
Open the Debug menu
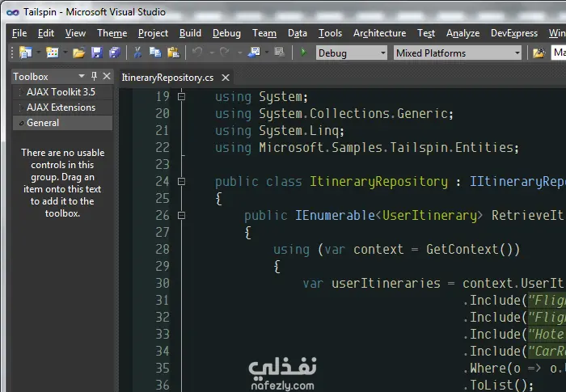[x=226, y=33]
